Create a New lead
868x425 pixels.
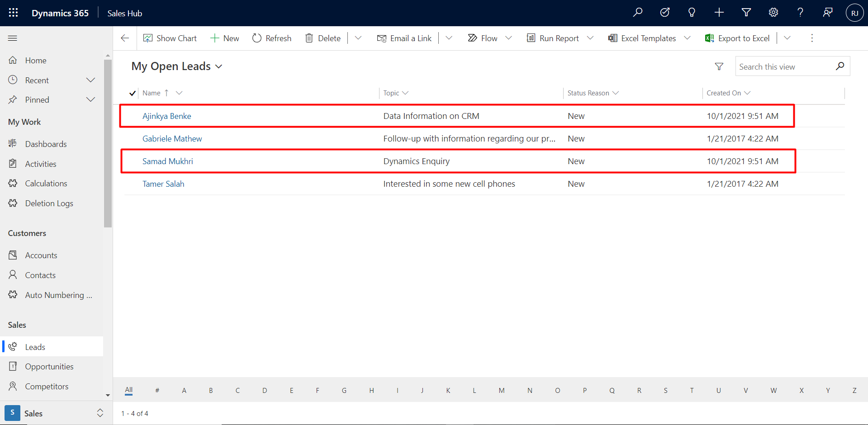pyautogui.click(x=225, y=38)
